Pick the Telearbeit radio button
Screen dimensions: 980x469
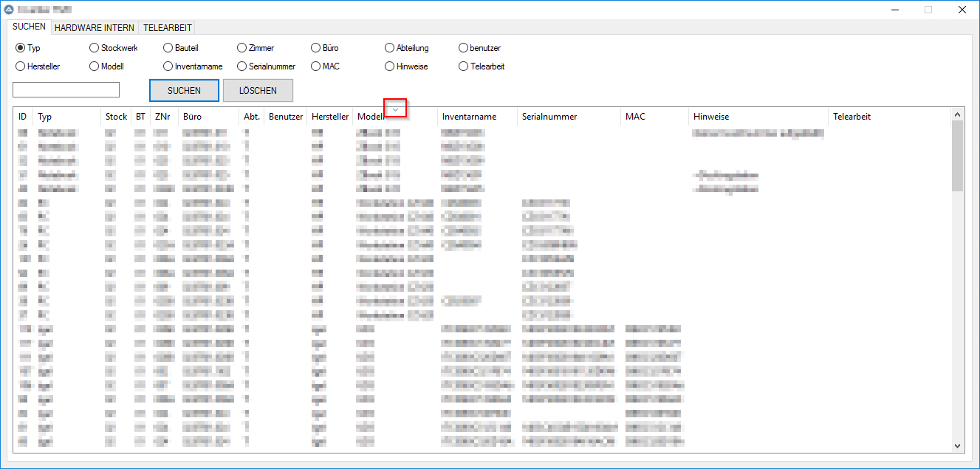coord(463,66)
